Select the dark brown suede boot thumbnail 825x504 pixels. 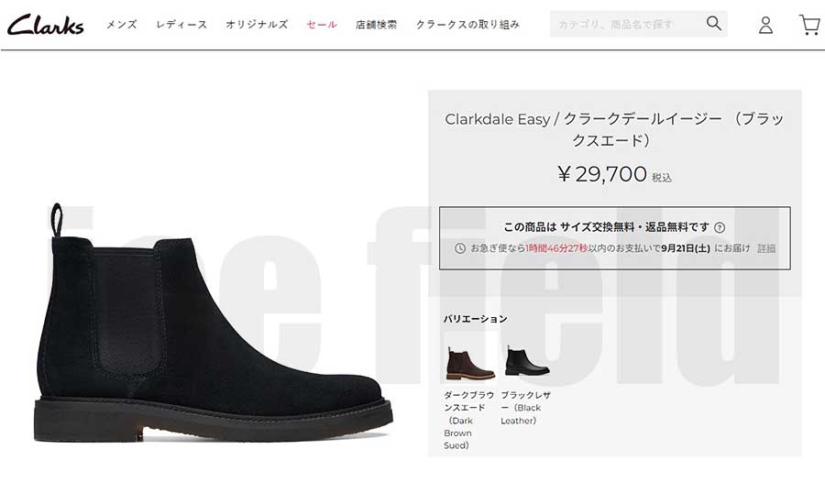[x=470, y=363]
